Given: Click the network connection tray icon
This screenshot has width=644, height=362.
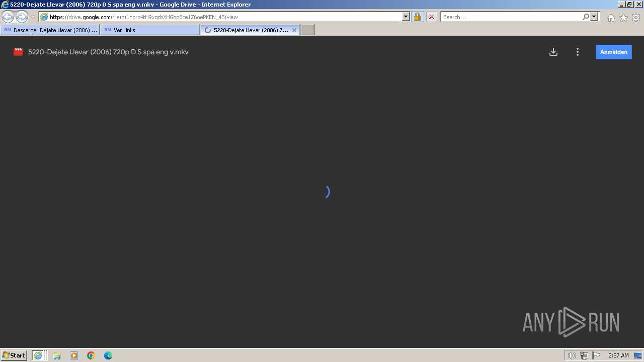Looking at the screenshot, I should click(x=584, y=355).
